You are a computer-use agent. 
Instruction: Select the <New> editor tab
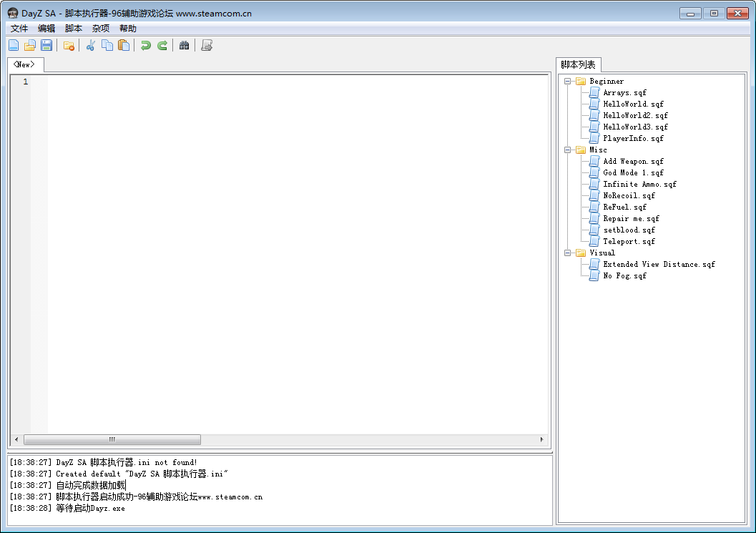click(24, 64)
